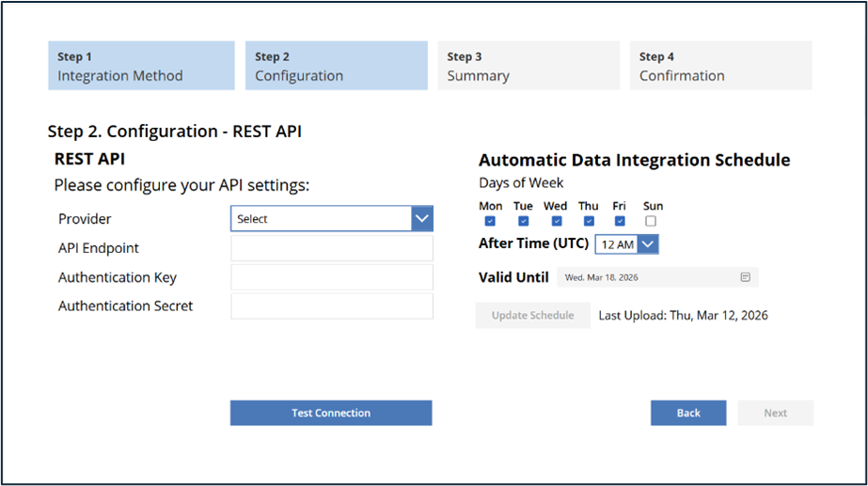The image size is (868, 486).
Task: Select the Step 2 Configuration tab
Action: coord(337,66)
